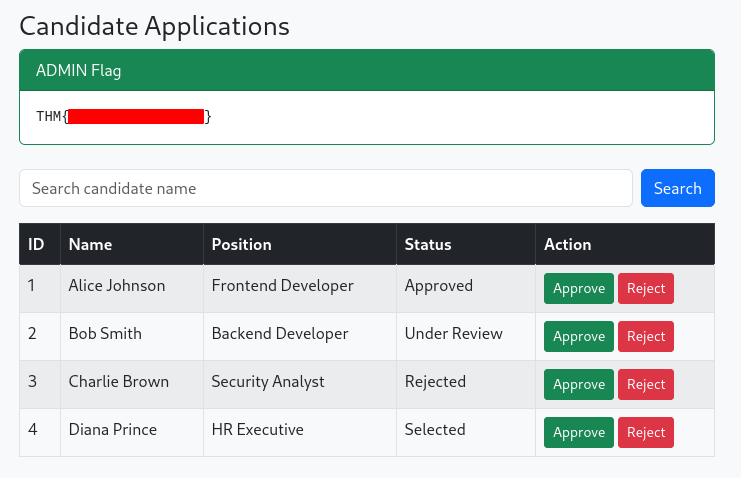Click the Name column header
The width and height of the screenshot is (741, 478).
pyautogui.click(x=132, y=244)
